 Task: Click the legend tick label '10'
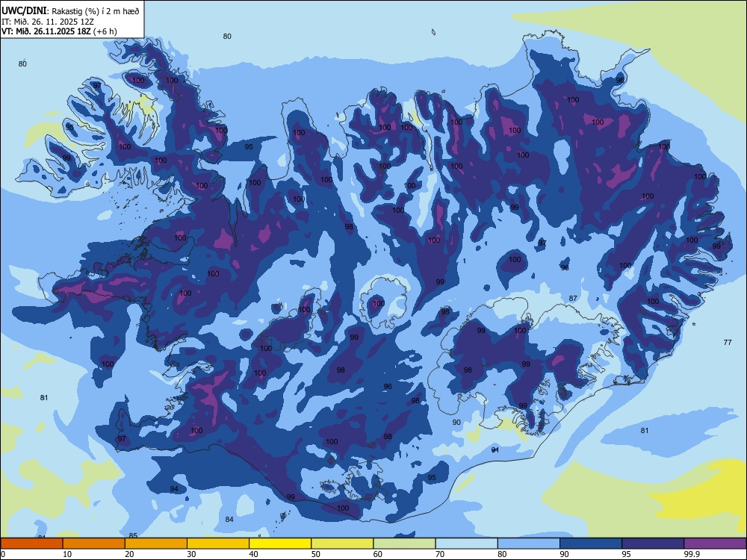click(67, 554)
